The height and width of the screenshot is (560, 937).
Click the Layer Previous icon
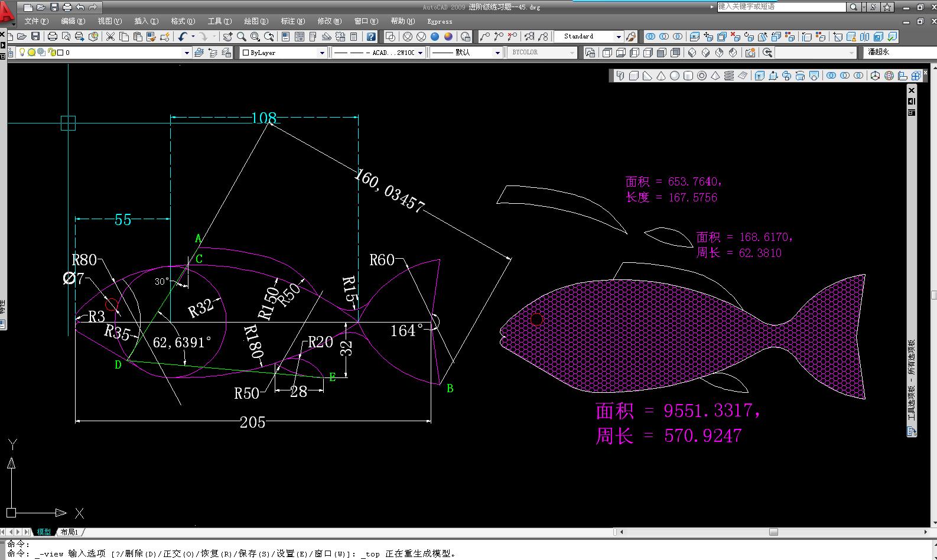pos(213,53)
